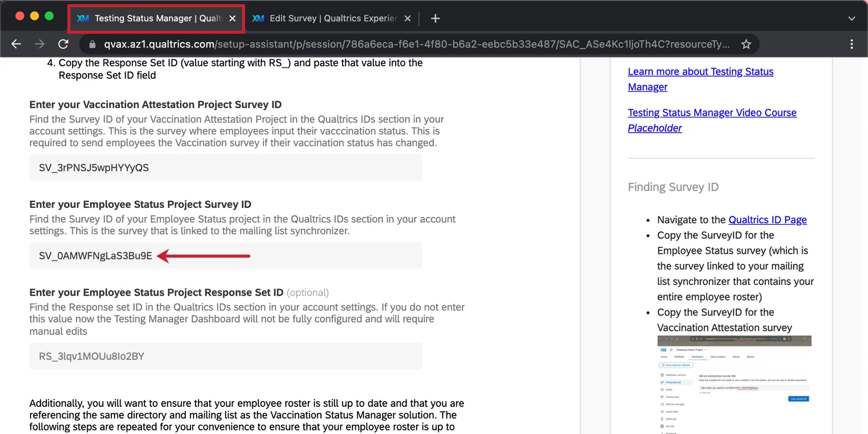Expand the tab search dropdown chevron

pyautogui.click(x=851, y=18)
